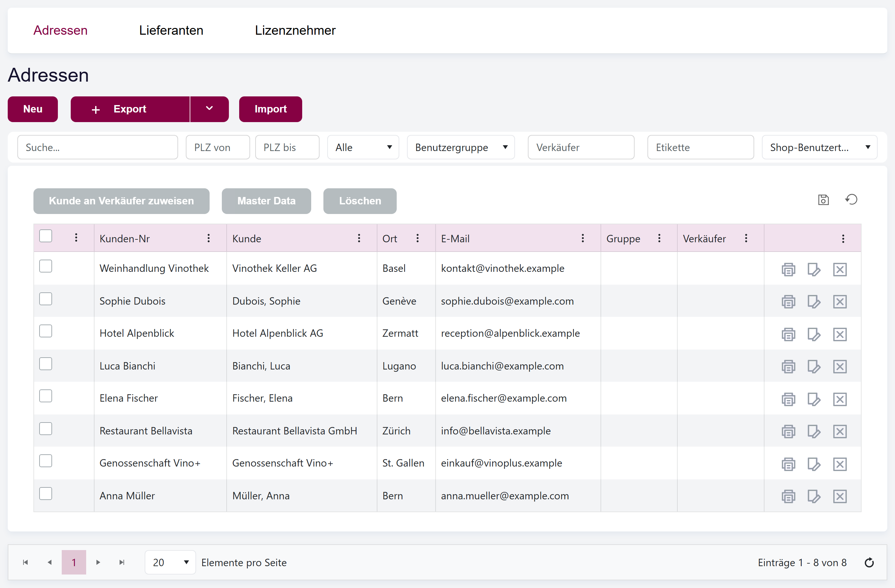The width and height of the screenshot is (895, 588).
Task: Delete Fischer, Elena via X icon
Action: [840, 399]
